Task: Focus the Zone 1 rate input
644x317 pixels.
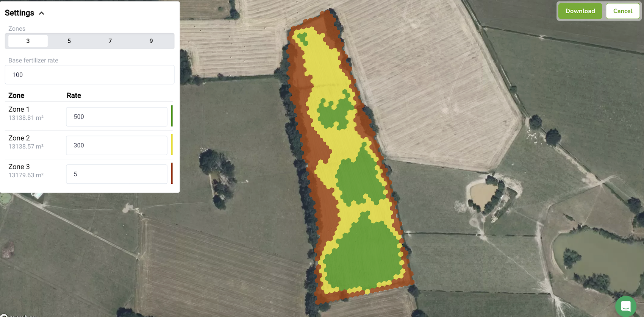Action: tap(116, 117)
